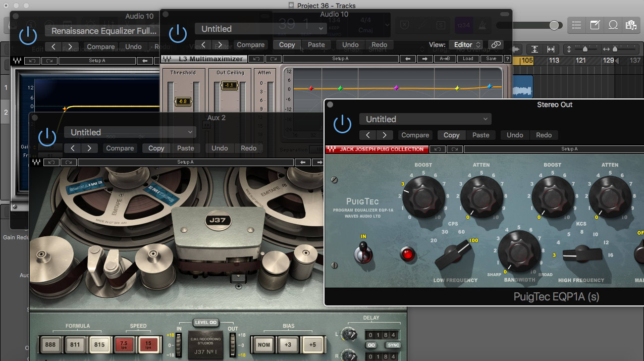Image resolution: width=644 pixels, height=361 pixels.
Task: Click the Waves undo arrow in J37 toolbar
Action: (x=52, y=162)
